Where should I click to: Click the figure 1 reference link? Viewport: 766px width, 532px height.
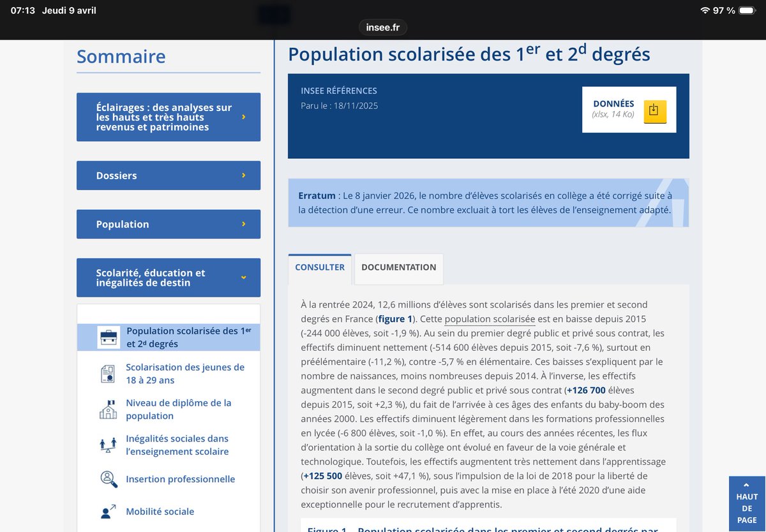395,319
